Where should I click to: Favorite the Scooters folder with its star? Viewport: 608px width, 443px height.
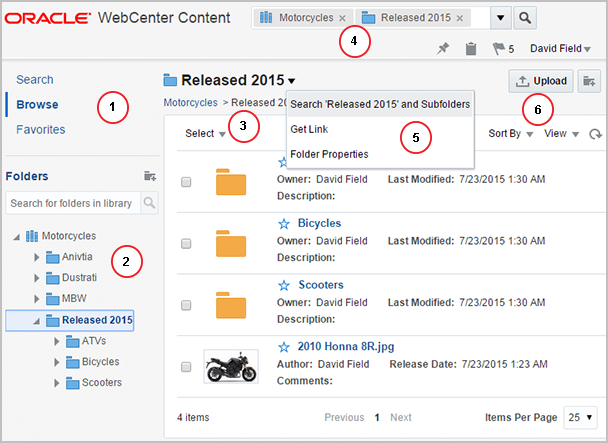click(x=284, y=286)
